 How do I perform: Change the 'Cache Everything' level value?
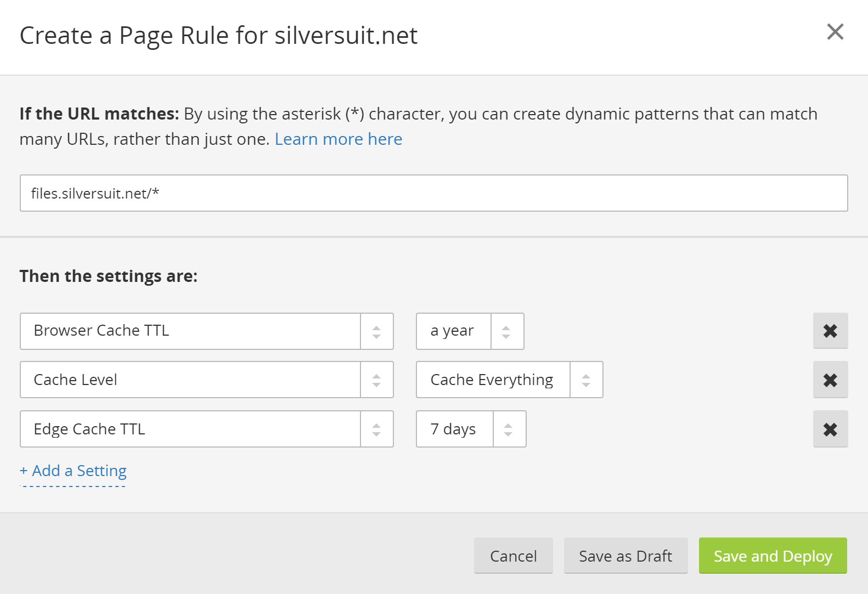click(x=492, y=380)
